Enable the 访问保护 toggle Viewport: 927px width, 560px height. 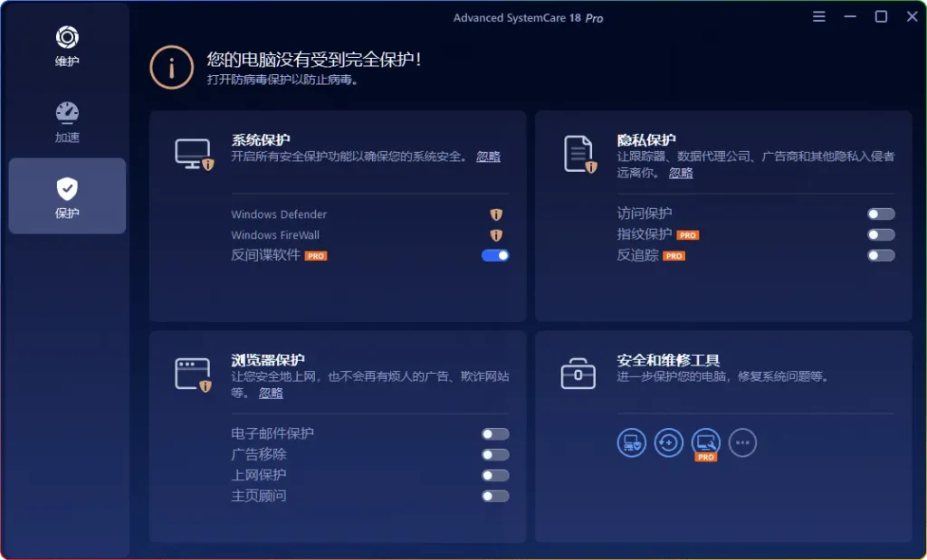pos(879,214)
